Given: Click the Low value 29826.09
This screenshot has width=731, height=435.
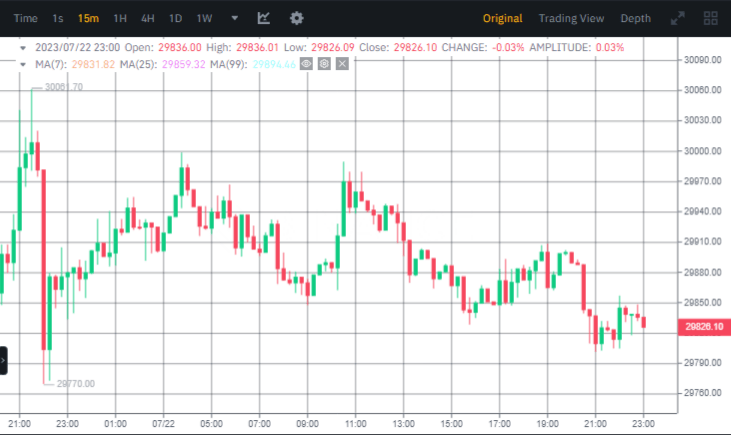Looking at the screenshot, I should click(x=332, y=48).
